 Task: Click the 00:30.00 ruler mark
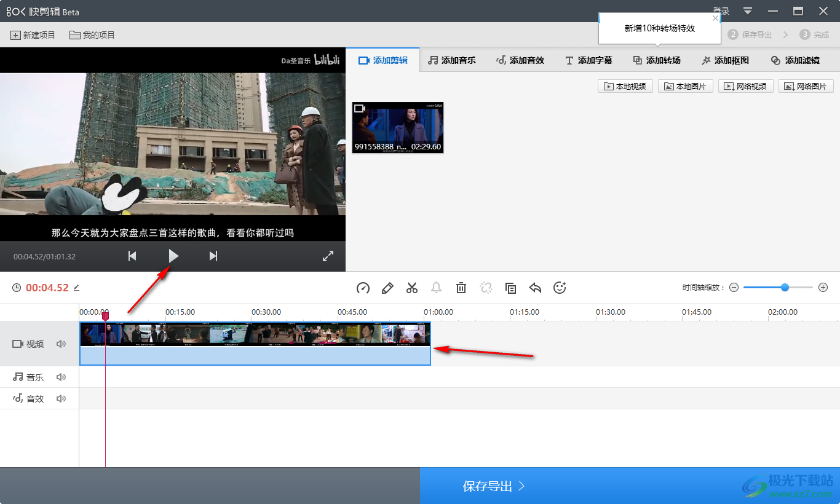(266, 312)
